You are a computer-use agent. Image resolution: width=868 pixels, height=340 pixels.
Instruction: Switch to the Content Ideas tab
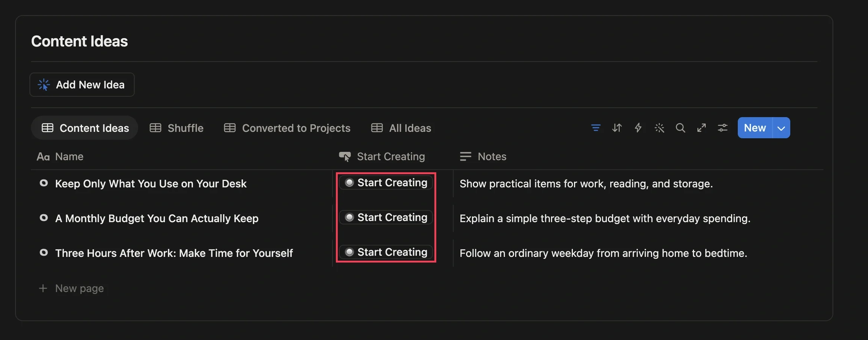pos(85,128)
